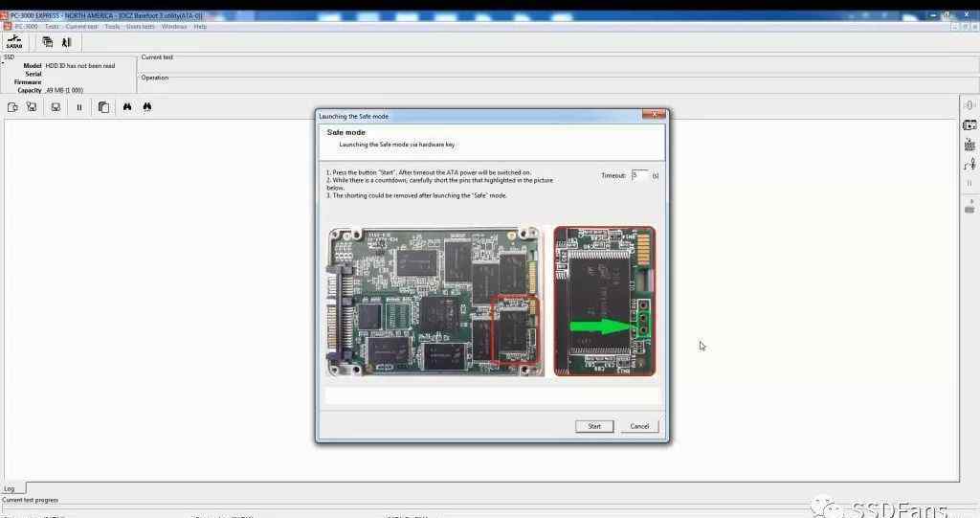The width and height of the screenshot is (980, 518).
Task: Click the Timeout input field
Action: click(640, 175)
